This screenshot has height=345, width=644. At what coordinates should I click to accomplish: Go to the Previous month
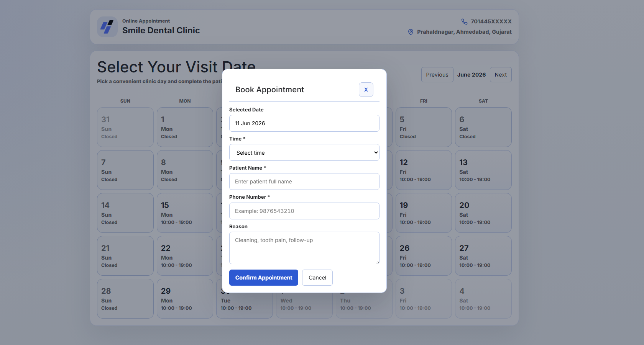[x=437, y=75]
